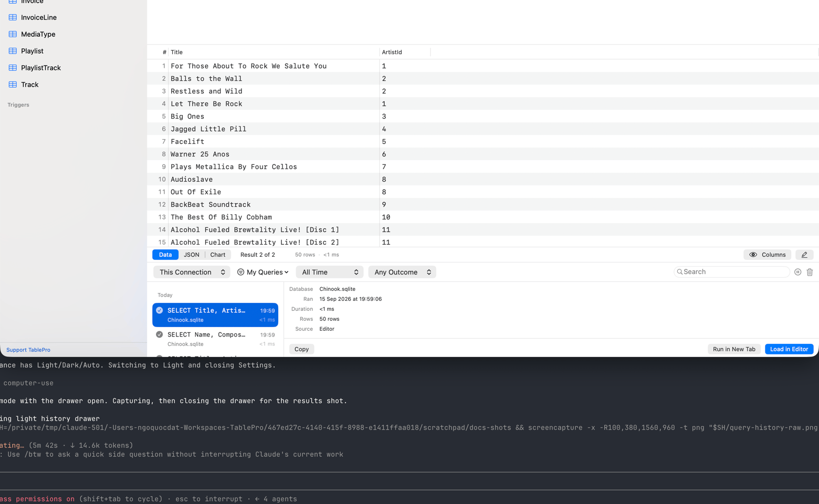Image resolution: width=819 pixels, height=504 pixels.
Task: Click the history Search field
Action: tap(732, 272)
